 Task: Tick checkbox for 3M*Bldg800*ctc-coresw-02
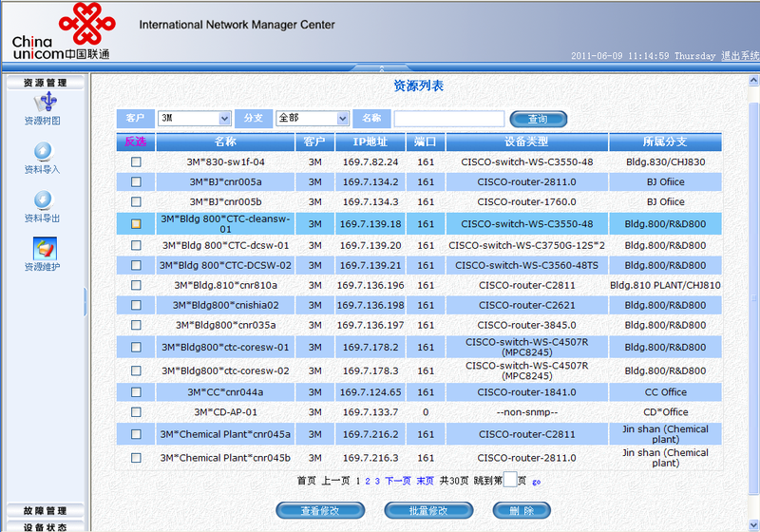point(136,370)
